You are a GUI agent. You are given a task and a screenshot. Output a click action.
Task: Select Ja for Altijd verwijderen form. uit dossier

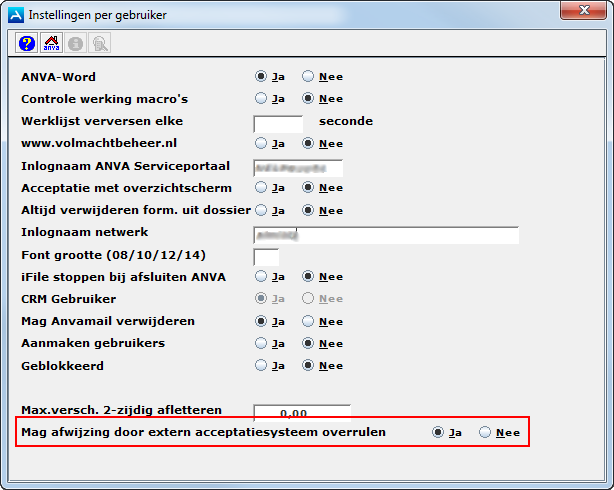262,210
